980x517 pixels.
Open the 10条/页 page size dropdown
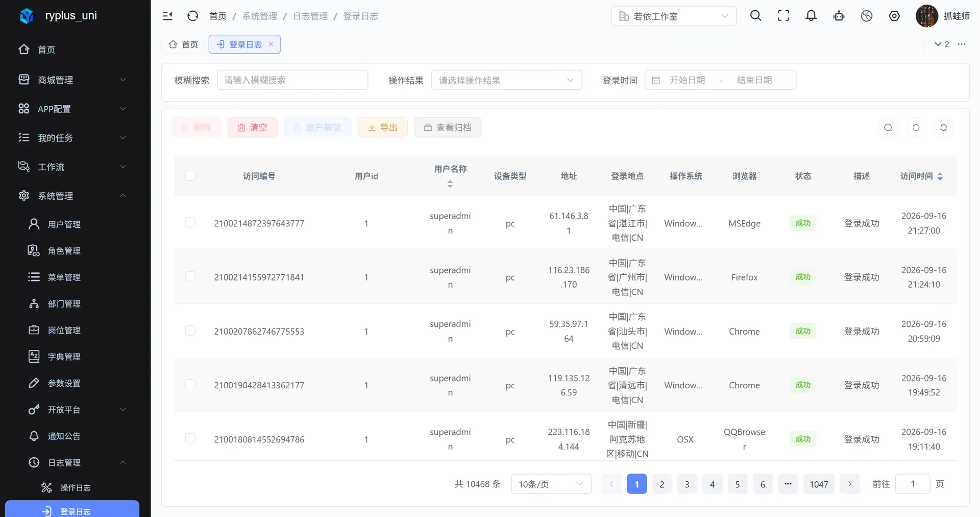(x=551, y=484)
